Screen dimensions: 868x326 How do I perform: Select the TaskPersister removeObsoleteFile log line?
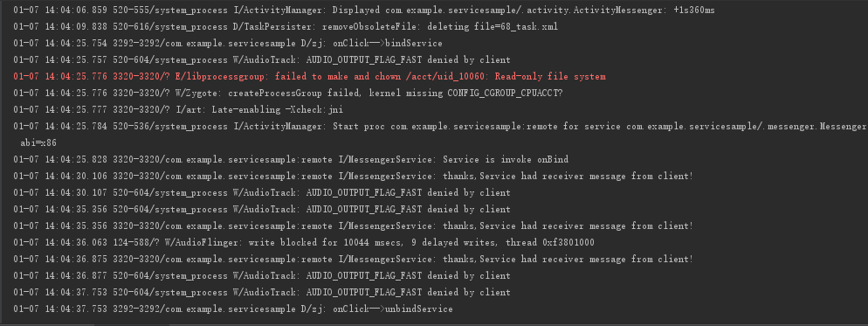(x=286, y=26)
